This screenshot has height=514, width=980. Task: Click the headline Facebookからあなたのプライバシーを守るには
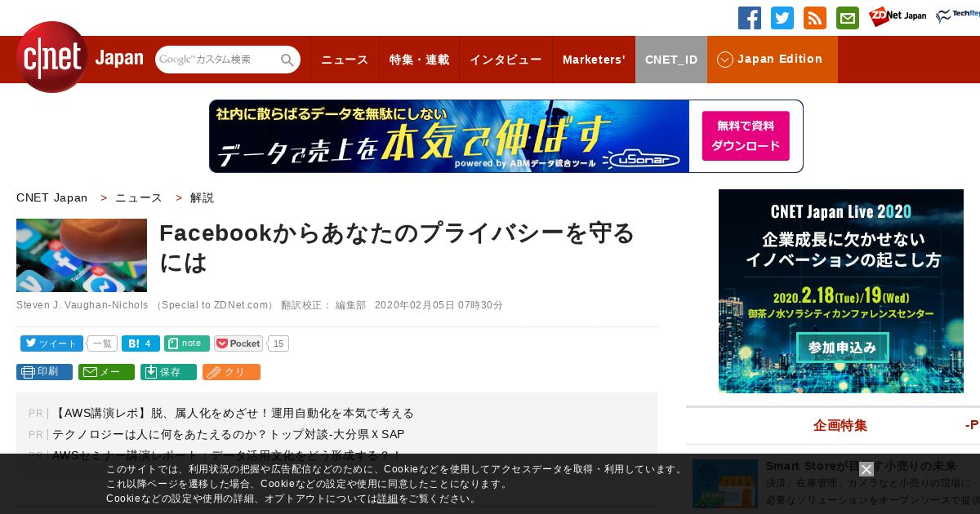click(x=397, y=248)
